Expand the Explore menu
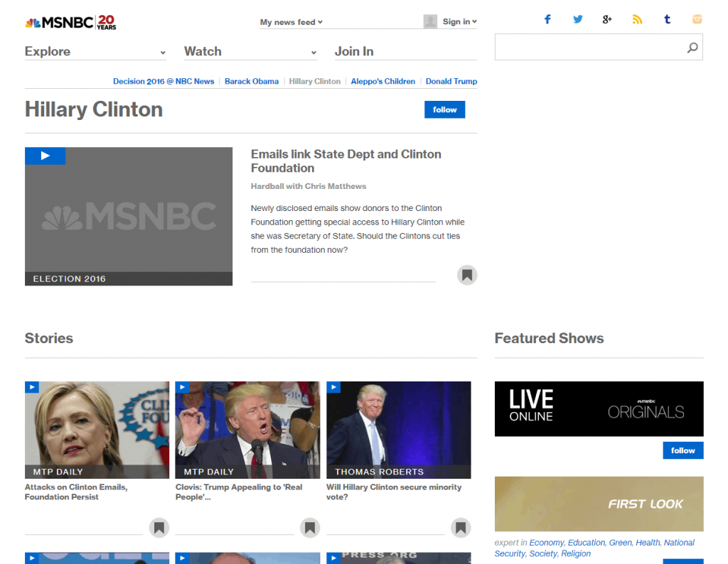The image size is (728, 564). tap(96, 51)
